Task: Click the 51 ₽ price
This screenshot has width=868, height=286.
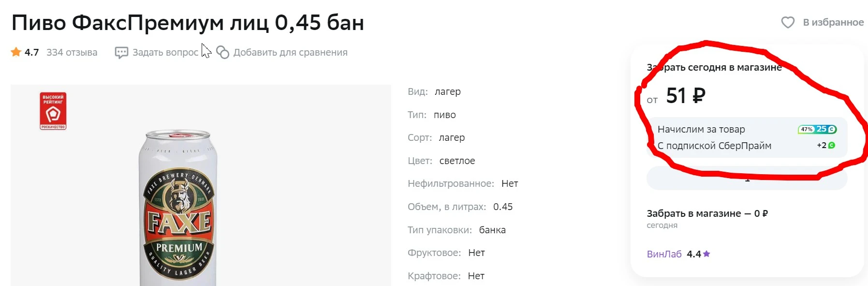Action: (x=686, y=95)
